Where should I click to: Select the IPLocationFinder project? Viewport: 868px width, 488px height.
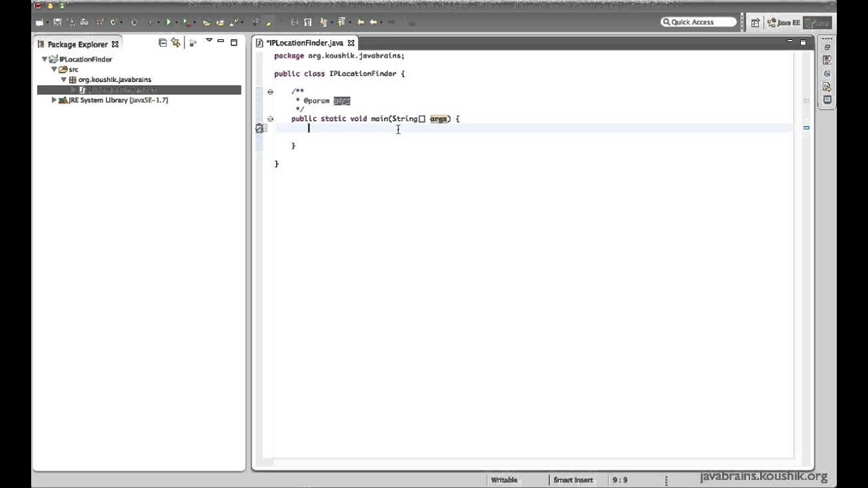coord(85,60)
